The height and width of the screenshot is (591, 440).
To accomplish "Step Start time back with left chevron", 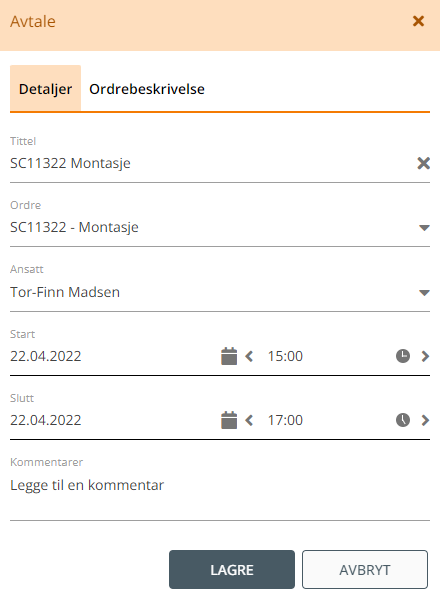I will (x=249, y=356).
